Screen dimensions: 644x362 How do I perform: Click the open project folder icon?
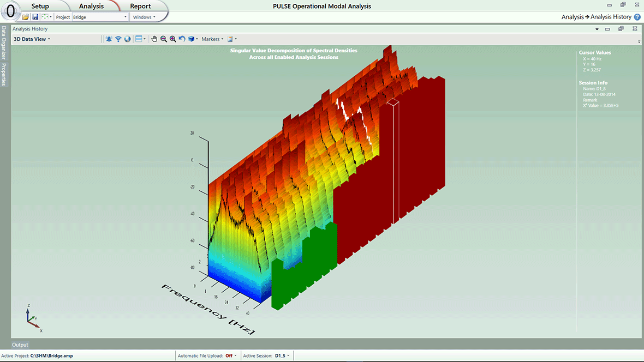(26, 17)
